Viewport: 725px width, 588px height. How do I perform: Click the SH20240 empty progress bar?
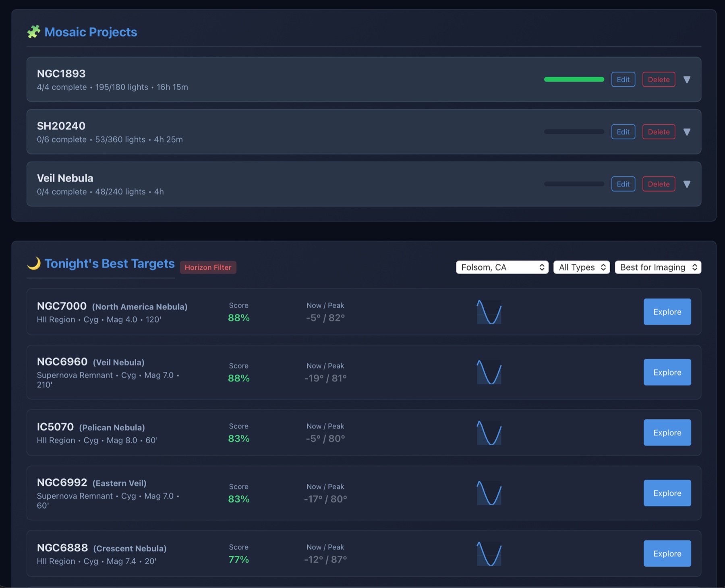point(574,132)
